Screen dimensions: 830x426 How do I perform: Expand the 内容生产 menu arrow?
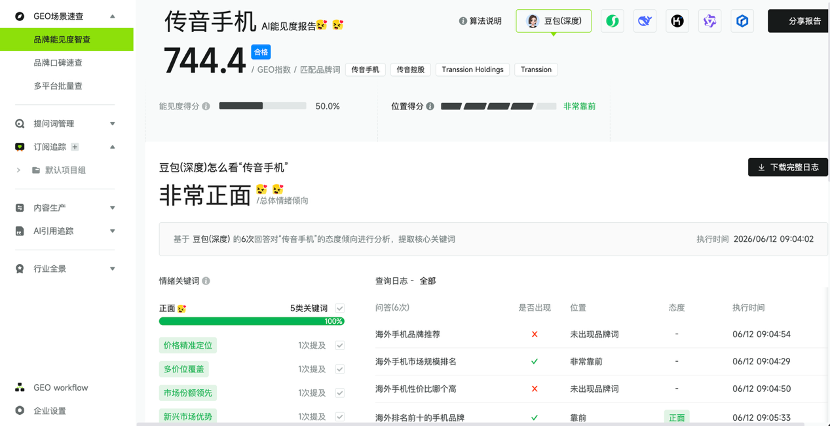pyautogui.click(x=112, y=208)
